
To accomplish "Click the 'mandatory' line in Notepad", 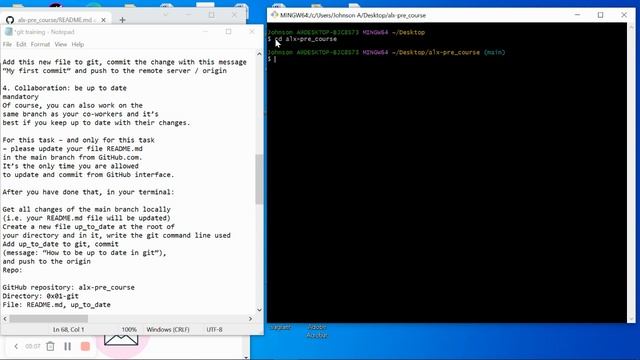I will (20, 97).
